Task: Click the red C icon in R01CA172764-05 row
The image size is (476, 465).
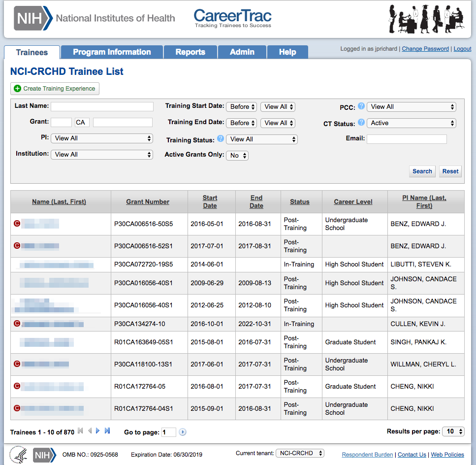Action: click(17, 386)
